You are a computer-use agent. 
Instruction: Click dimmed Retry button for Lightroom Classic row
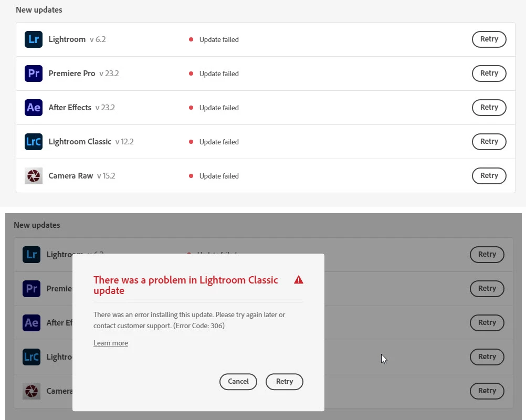[487, 357]
